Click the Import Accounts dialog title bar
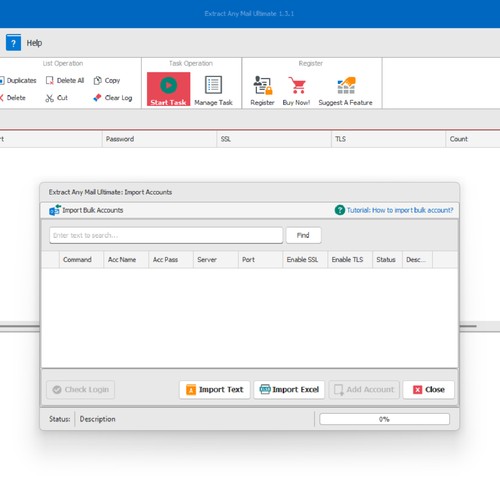 249,192
